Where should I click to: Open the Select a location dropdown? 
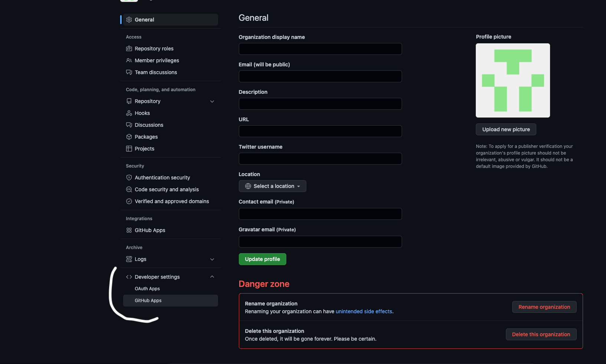pyautogui.click(x=272, y=186)
